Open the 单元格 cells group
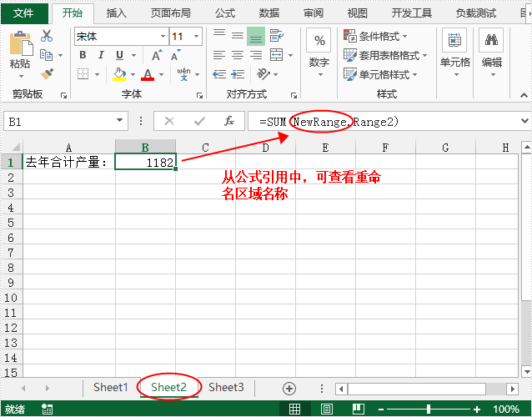Viewport: 532px width, 417px height. click(x=454, y=53)
